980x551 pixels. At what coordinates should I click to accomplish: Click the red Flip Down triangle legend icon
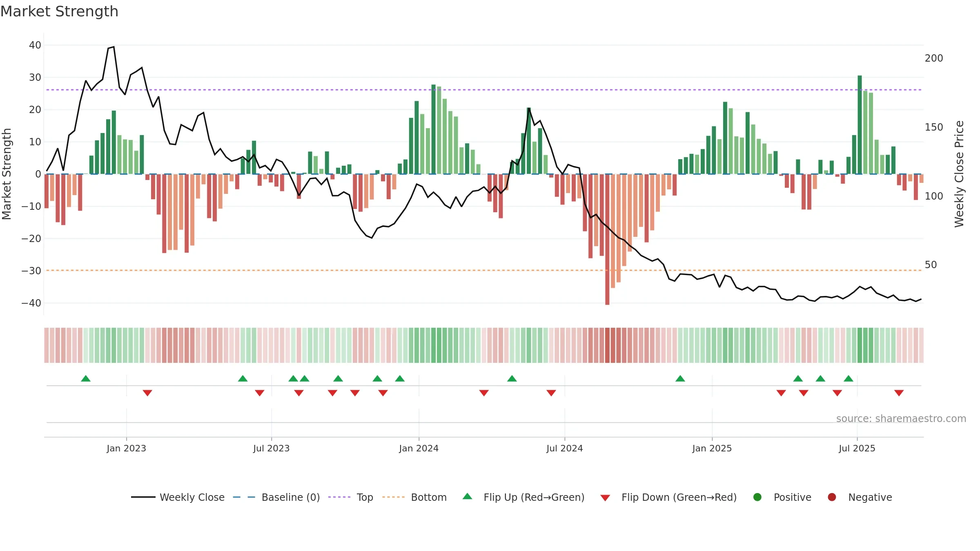pos(605,498)
